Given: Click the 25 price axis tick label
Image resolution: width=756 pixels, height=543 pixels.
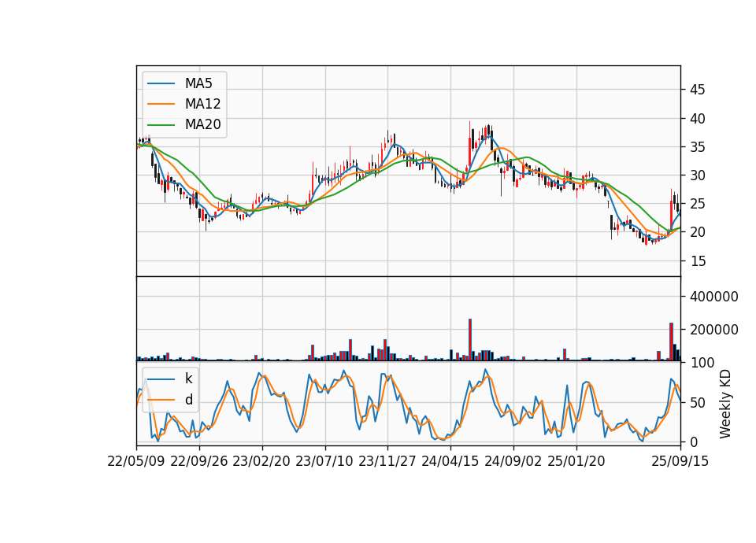Looking at the screenshot, I should (x=697, y=204).
